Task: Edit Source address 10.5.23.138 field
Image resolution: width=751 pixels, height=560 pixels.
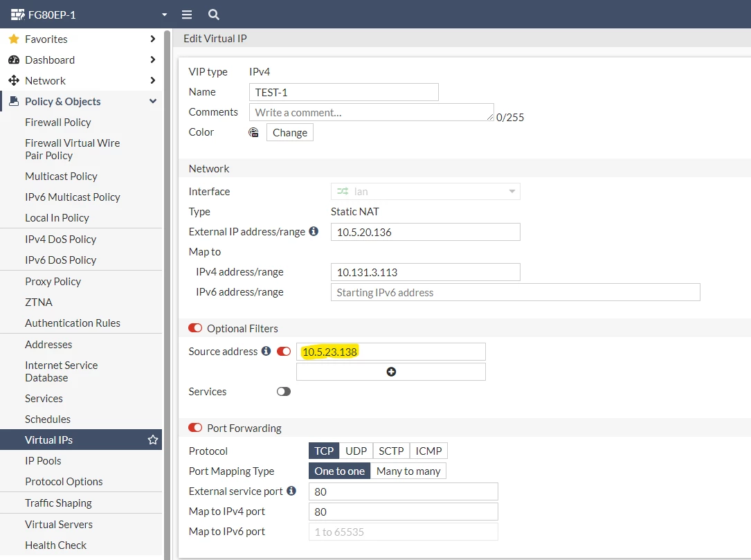Action: (x=391, y=352)
